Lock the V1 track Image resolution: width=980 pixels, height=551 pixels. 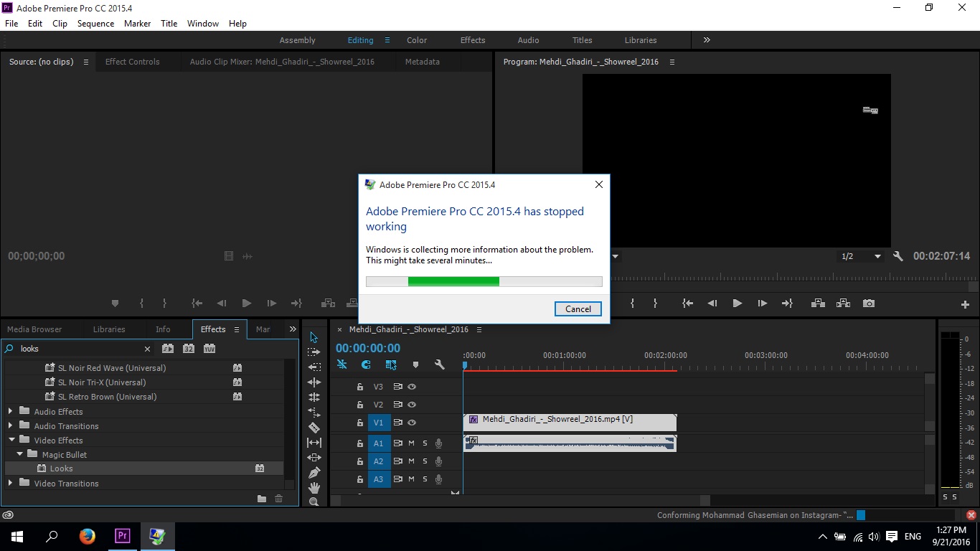360,423
